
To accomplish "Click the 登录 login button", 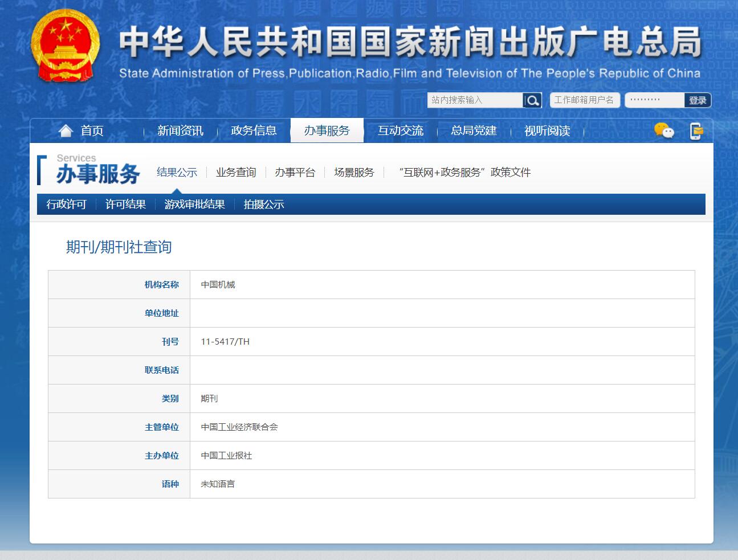I will (698, 100).
